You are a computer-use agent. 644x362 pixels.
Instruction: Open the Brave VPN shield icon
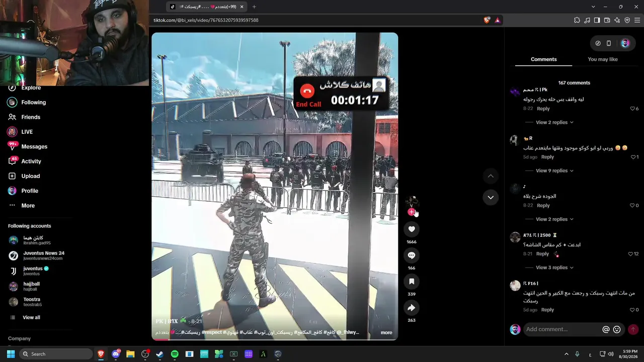627,20
